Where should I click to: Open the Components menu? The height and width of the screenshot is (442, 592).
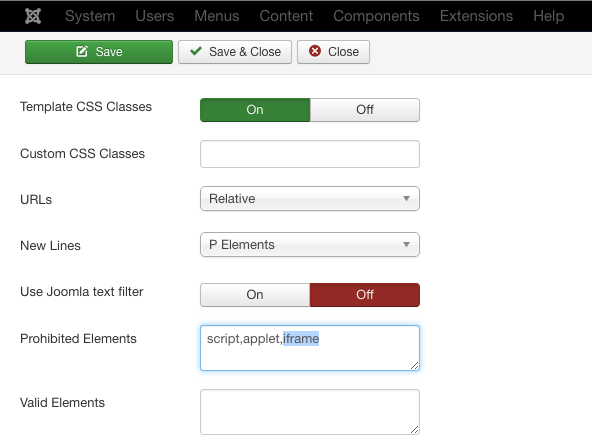pos(376,16)
